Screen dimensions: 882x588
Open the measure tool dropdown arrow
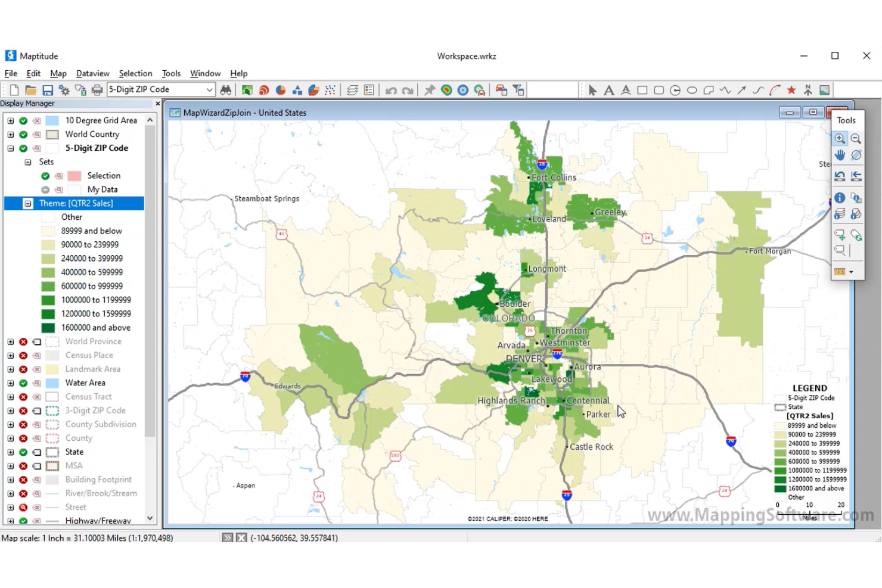851,272
